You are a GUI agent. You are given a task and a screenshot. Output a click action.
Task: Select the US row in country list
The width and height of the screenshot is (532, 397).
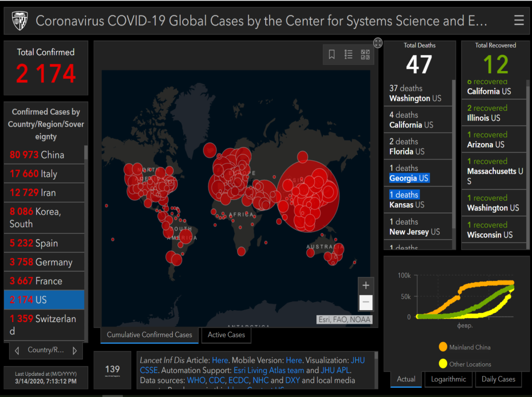click(44, 300)
